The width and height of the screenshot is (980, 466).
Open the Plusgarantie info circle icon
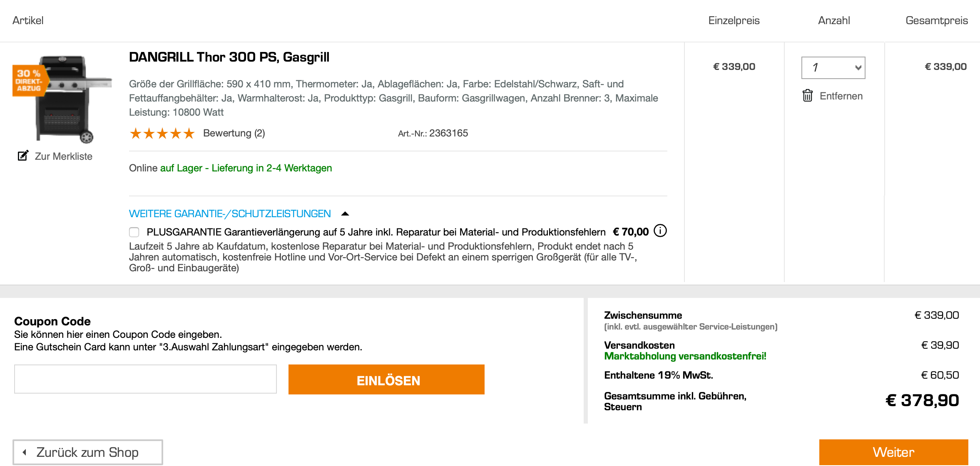tap(660, 231)
